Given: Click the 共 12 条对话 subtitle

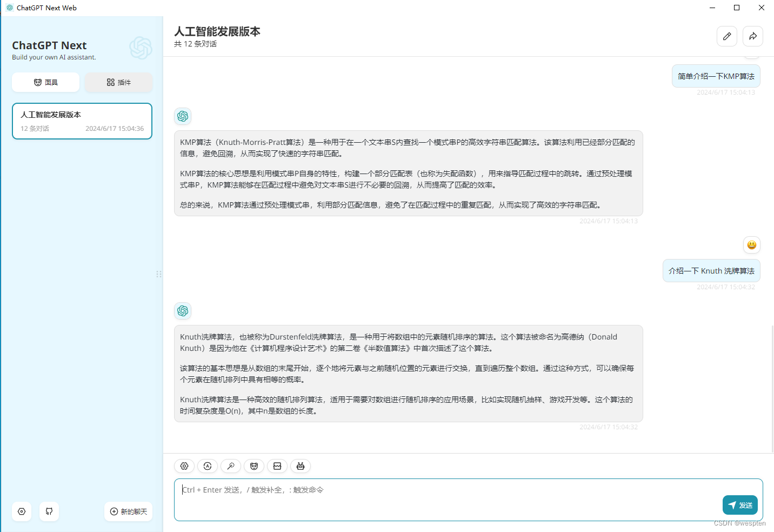Looking at the screenshot, I should [195, 44].
